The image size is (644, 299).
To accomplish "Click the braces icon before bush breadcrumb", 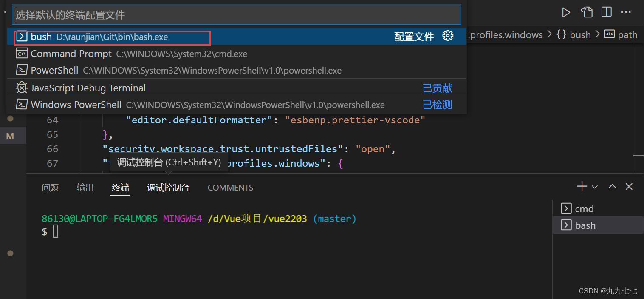I will [x=561, y=34].
